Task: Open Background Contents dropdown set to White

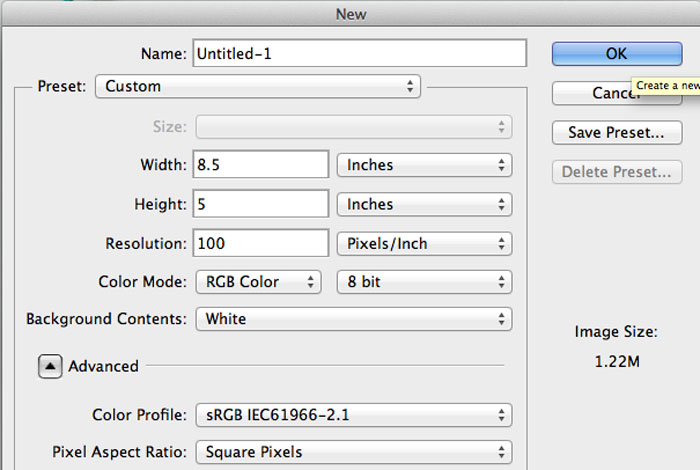Action: coord(354,319)
